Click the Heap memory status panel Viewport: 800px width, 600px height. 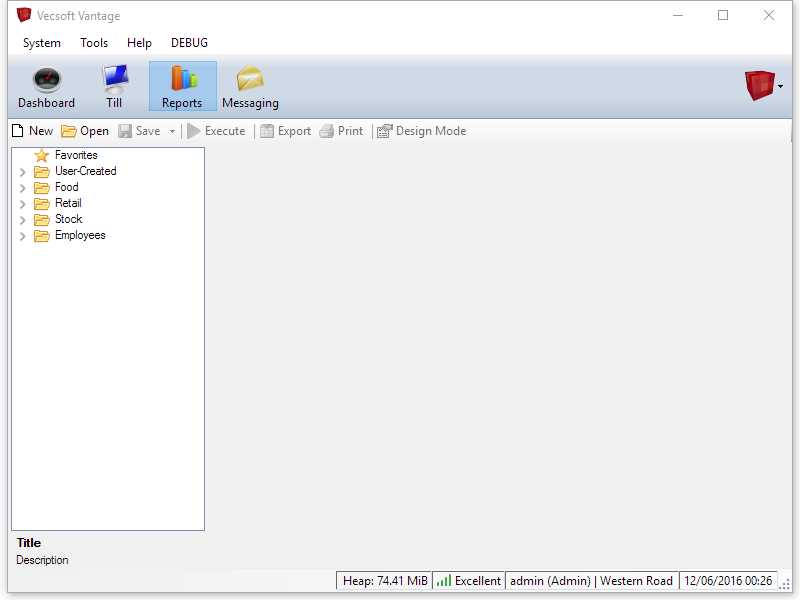pyautogui.click(x=384, y=581)
